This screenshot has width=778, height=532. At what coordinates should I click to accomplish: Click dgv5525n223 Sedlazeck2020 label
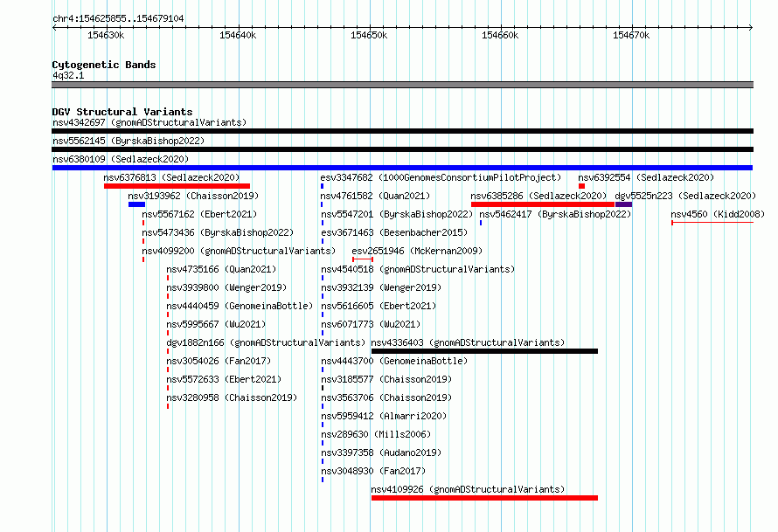685,196
